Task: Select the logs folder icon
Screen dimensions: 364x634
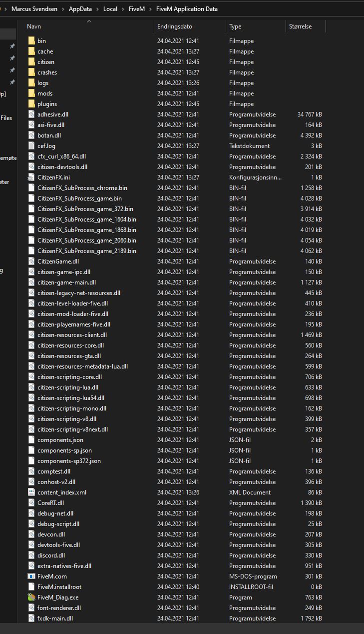Action: click(x=31, y=83)
